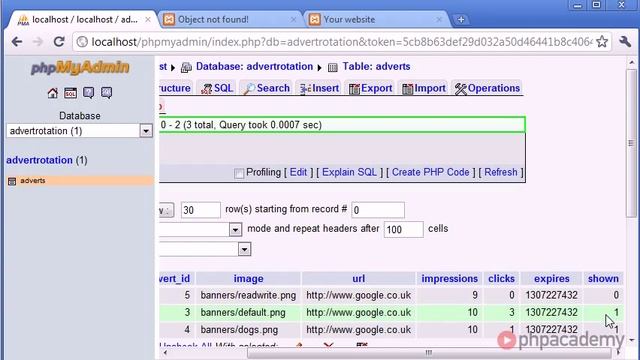This screenshot has height=360, width=640.
Task: Open the phpMyAdmin documentation icon
Action: click(x=88, y=93)
